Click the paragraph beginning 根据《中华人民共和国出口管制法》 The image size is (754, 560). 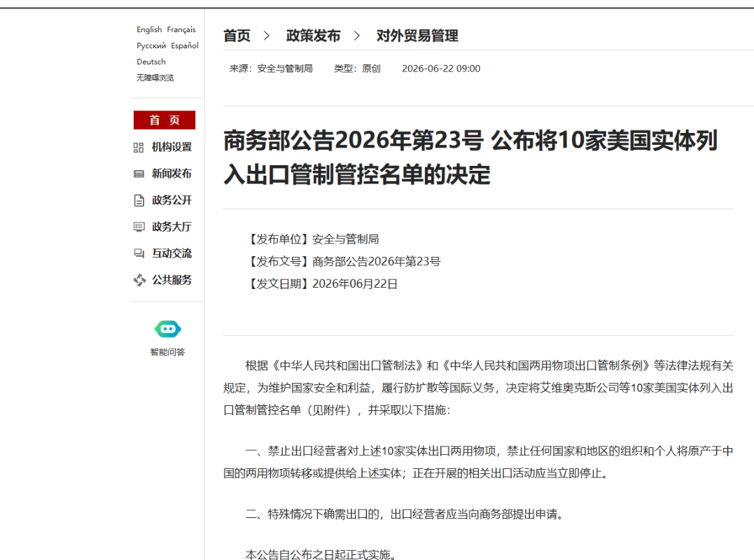[478, 388]
